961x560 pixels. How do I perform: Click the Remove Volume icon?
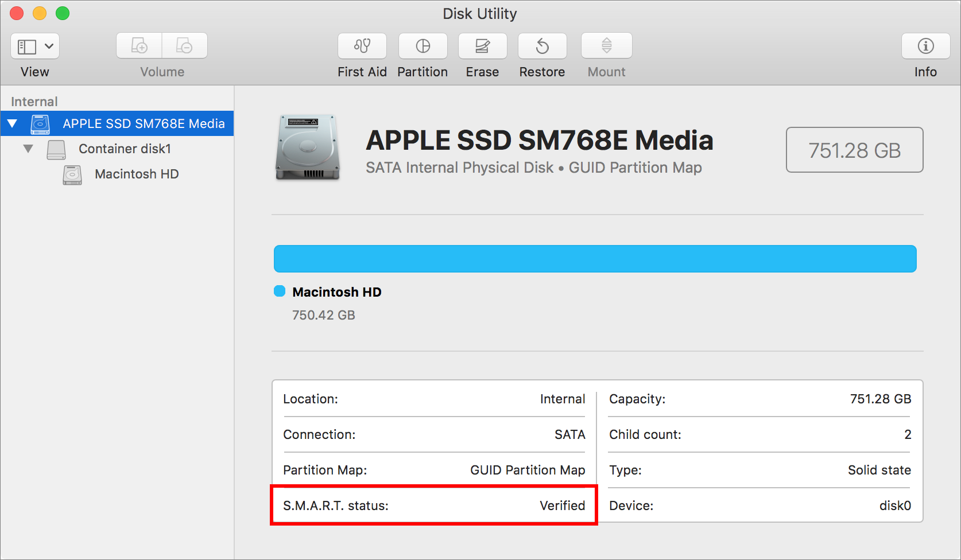185,46
